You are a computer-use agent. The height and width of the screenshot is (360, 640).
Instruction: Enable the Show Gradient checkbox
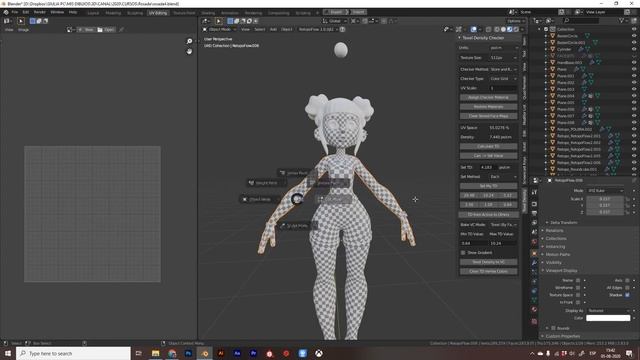(463, 253)
